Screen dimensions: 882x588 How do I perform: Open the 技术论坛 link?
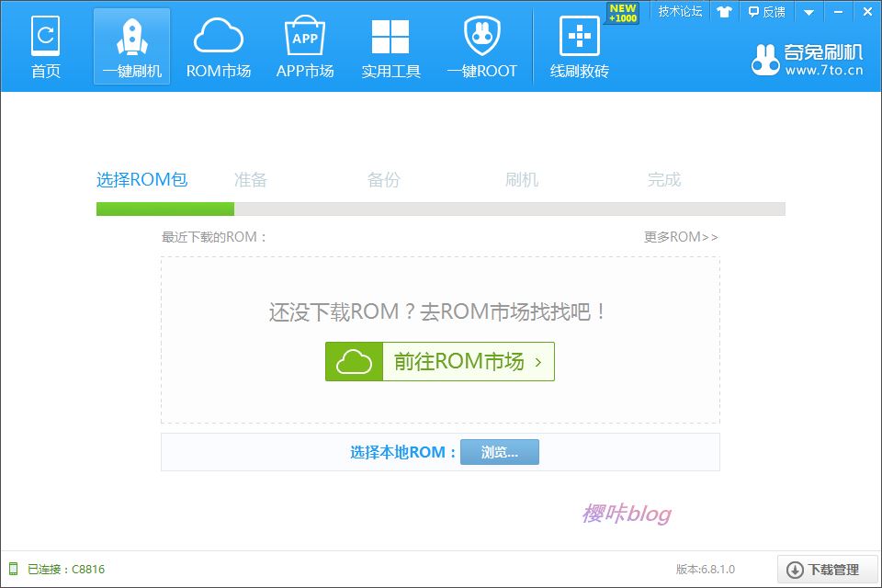680,12
